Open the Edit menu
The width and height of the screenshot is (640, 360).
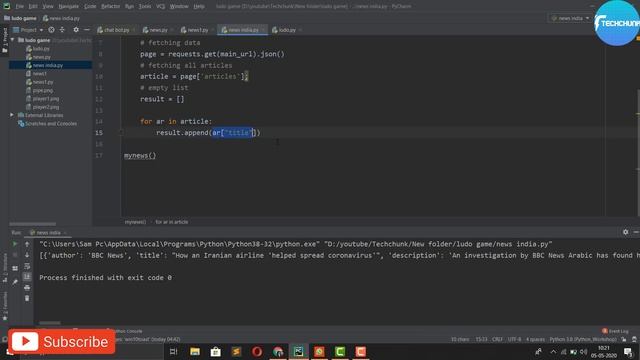tap(33, 7)
